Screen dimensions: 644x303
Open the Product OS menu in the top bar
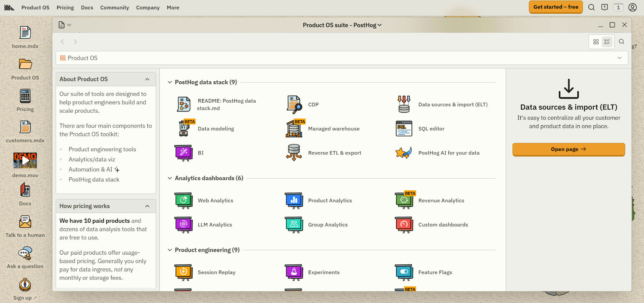(35, 8)
